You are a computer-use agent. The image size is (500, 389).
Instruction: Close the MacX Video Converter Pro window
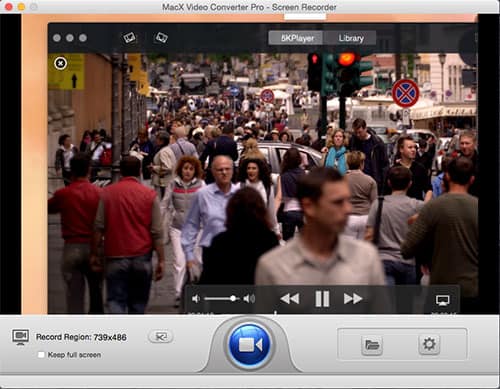coord(9,6)
